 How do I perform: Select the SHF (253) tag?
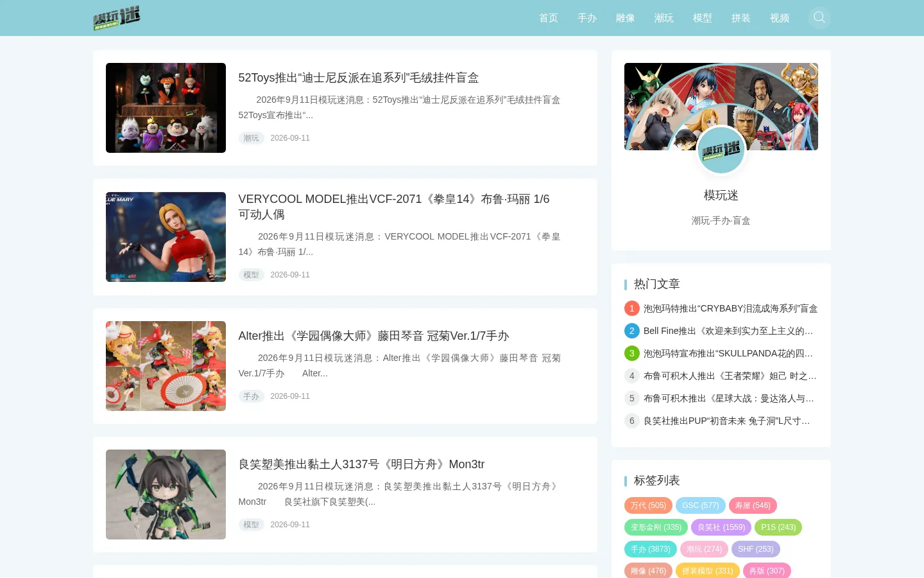point(756,549)
